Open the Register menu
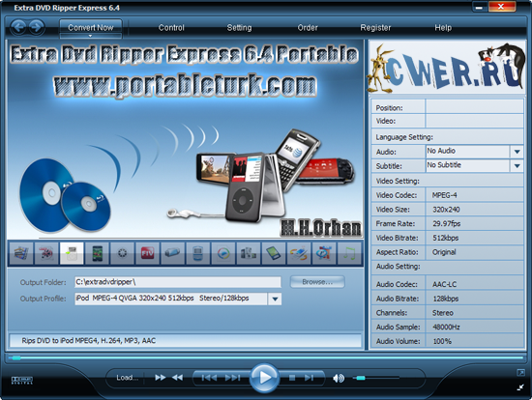This screenshot has width=532, height=400. (x=375, y=28)
